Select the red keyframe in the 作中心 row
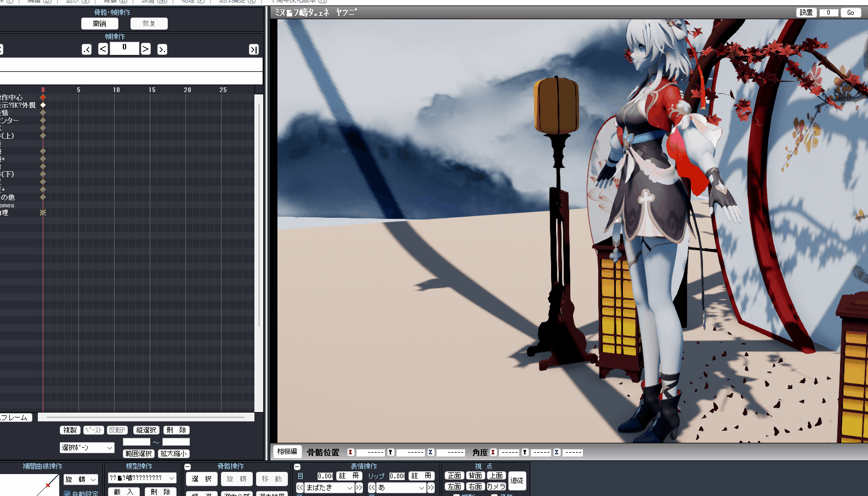 (43, 97)
